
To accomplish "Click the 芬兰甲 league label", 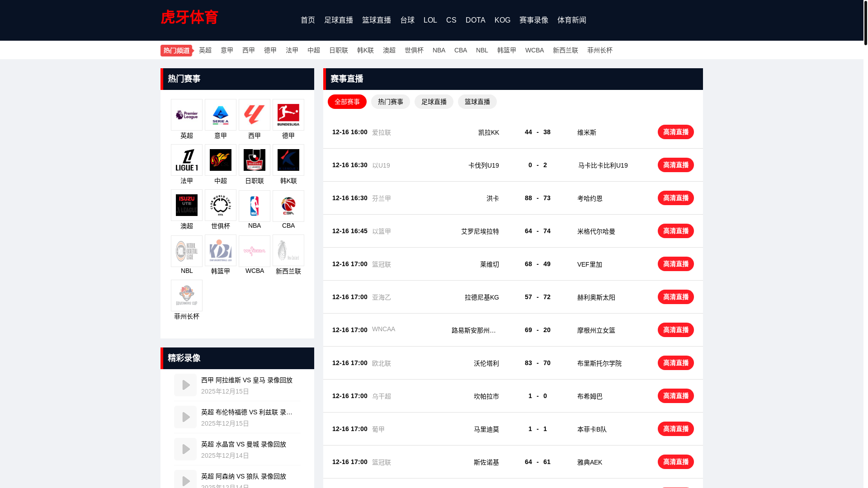I will (x=382, y=198).
